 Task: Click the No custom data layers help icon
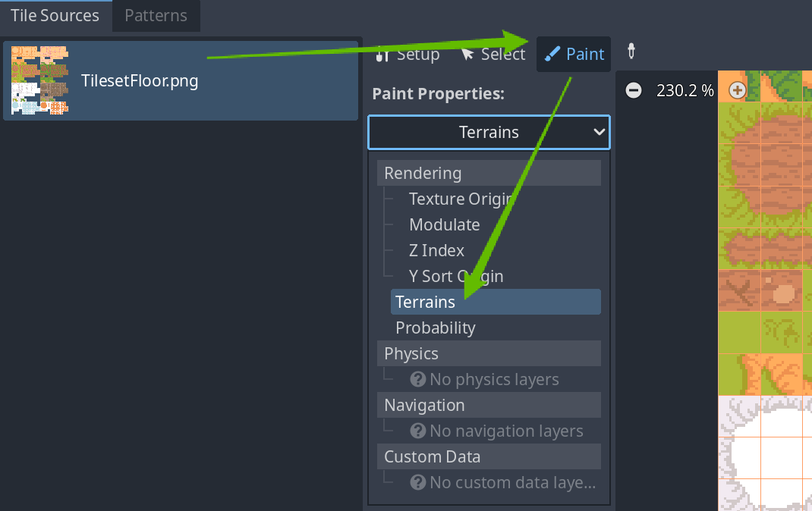[418, 482]
